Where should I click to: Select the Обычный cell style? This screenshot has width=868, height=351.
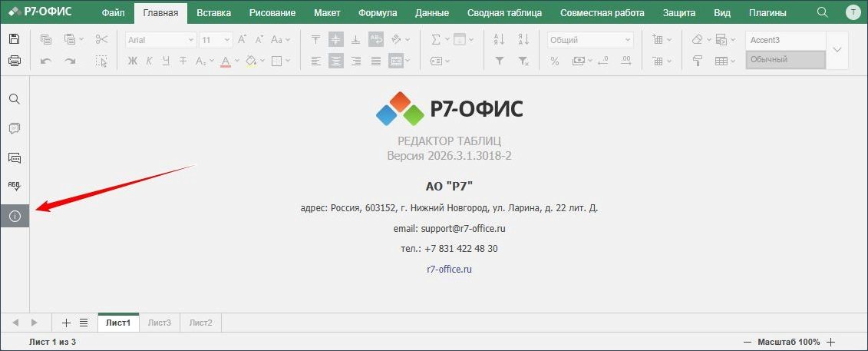pyautogui.click(x=786, y=60)
